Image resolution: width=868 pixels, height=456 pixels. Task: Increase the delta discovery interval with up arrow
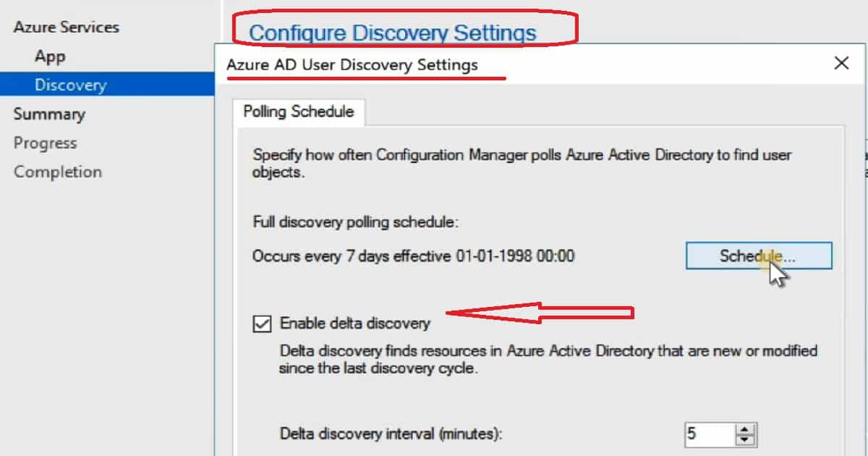(x=745, y=428)
